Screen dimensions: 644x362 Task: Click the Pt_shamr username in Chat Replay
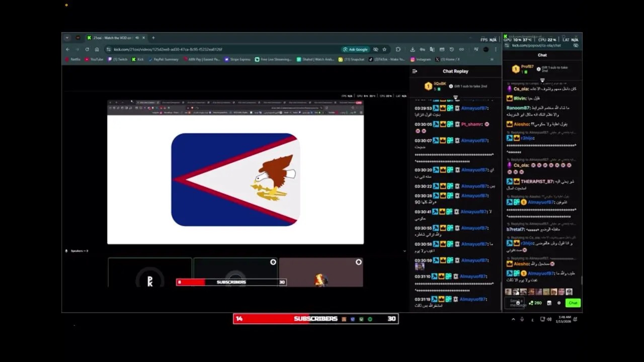(471, 124)
